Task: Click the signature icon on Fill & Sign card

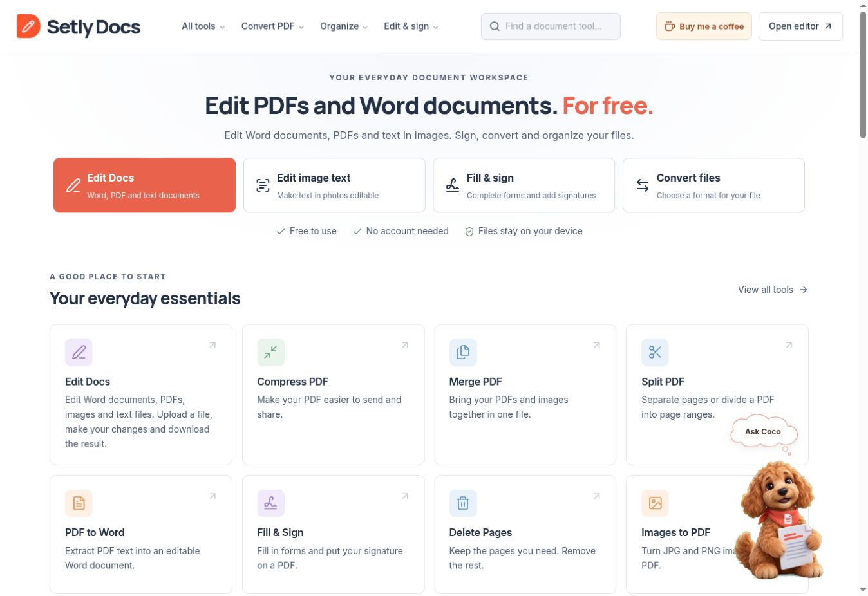Action: [x=270, y=503]
